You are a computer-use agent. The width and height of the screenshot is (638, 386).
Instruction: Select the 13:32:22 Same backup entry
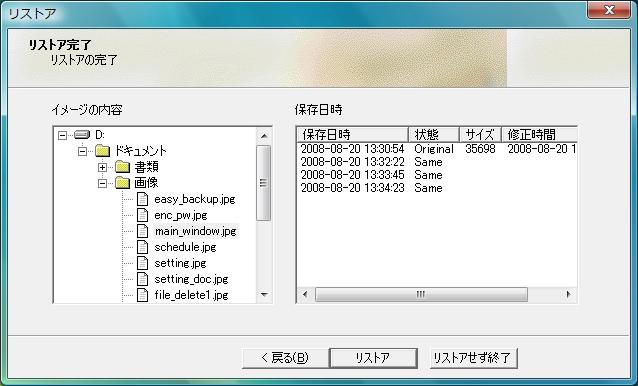(437, 162)
